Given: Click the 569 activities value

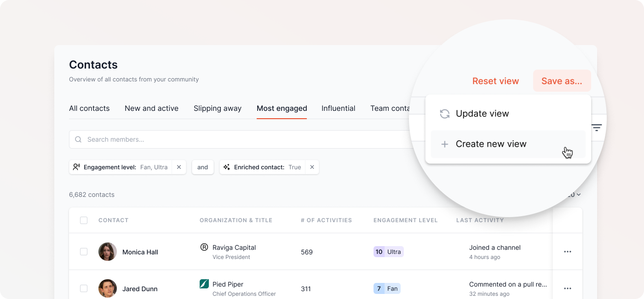Looking at the screenshot, I should (x=307, y=252).
